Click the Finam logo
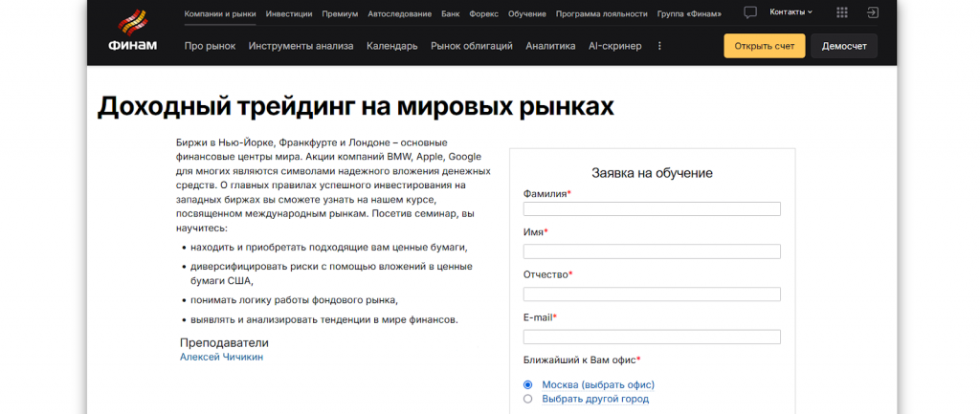 point(133,32)
